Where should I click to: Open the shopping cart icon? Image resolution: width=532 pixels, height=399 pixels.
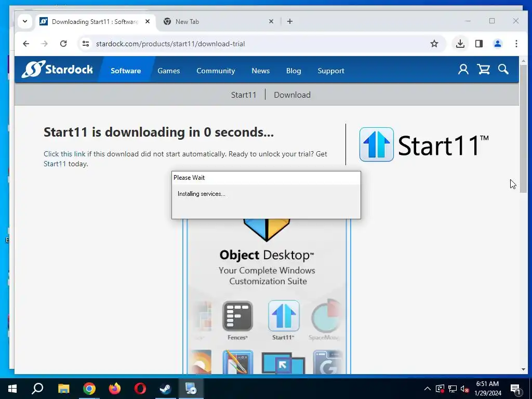pos(483,69)
